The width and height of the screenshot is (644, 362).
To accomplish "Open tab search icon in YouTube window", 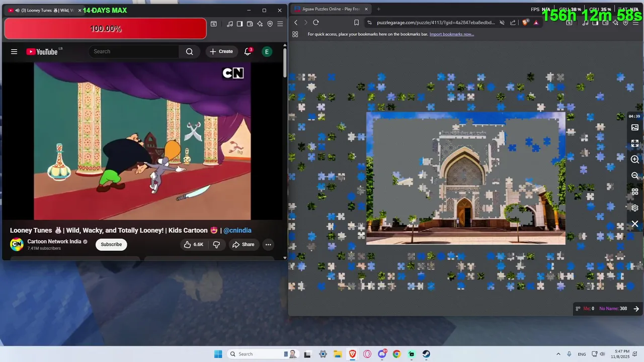I will [214, 24].
